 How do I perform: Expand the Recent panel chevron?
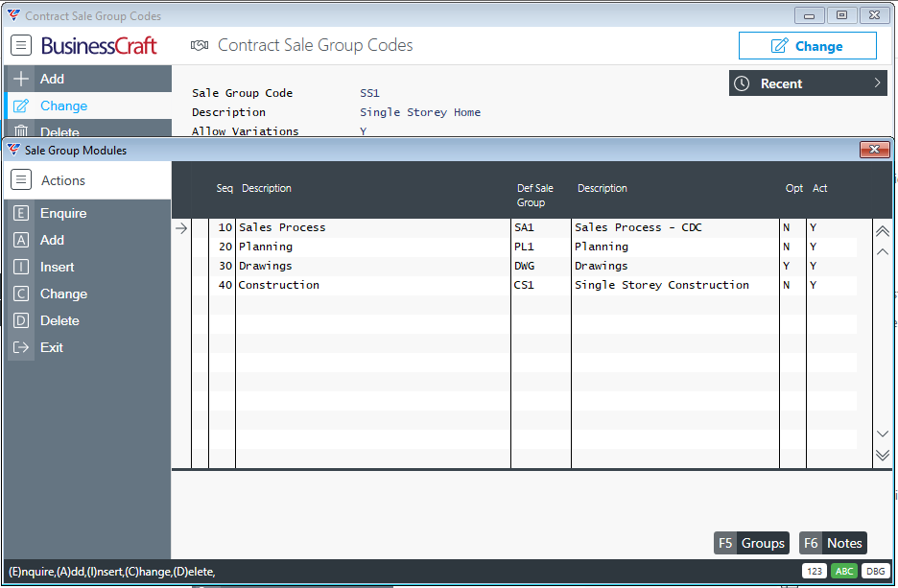[878, 83]
